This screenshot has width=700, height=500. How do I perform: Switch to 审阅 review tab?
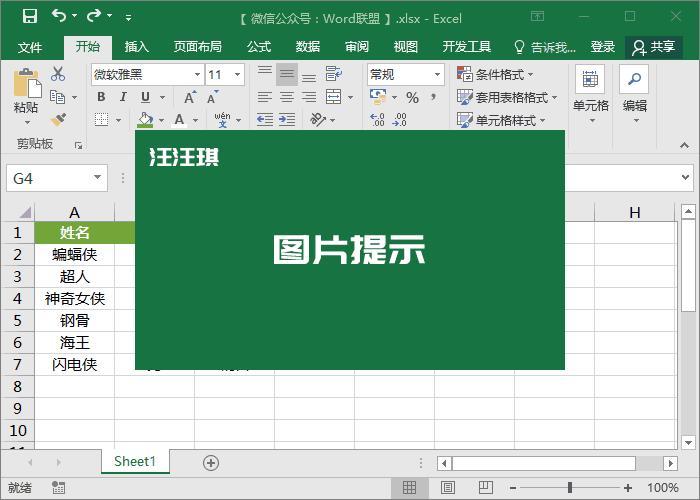[x=357, y=46]
